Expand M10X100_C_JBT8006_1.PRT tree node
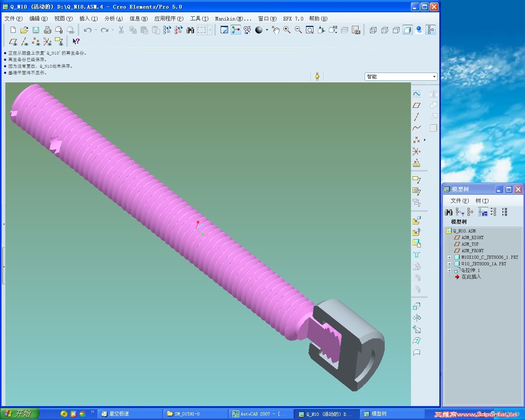525x420 pixels. [449, 258]
